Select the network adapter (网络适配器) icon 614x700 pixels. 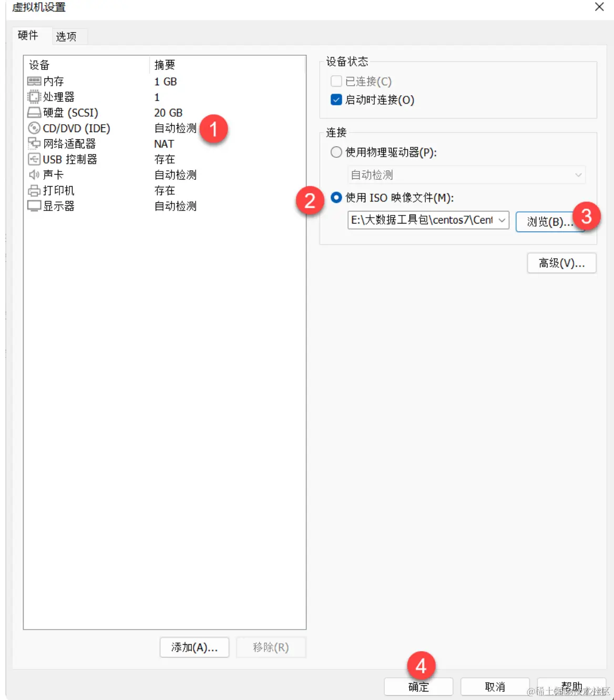(x=34, y=143)
